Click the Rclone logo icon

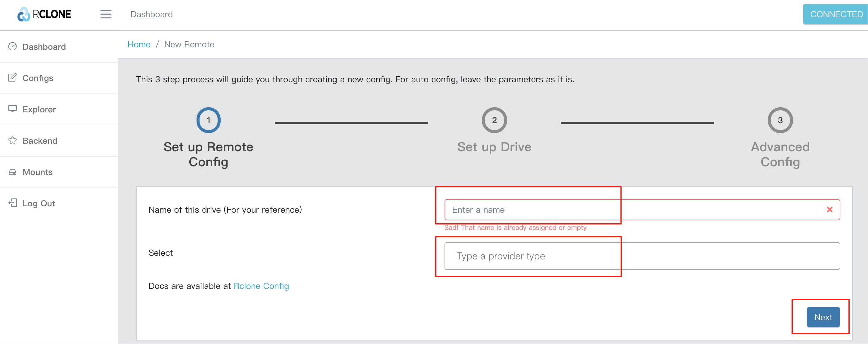[x=24, y=14]
